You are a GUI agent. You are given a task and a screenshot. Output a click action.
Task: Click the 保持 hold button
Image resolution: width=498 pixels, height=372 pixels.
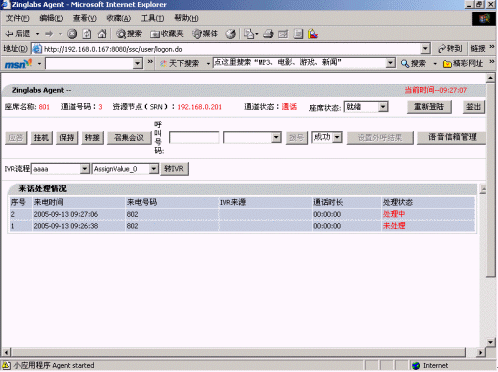[67, 138]
